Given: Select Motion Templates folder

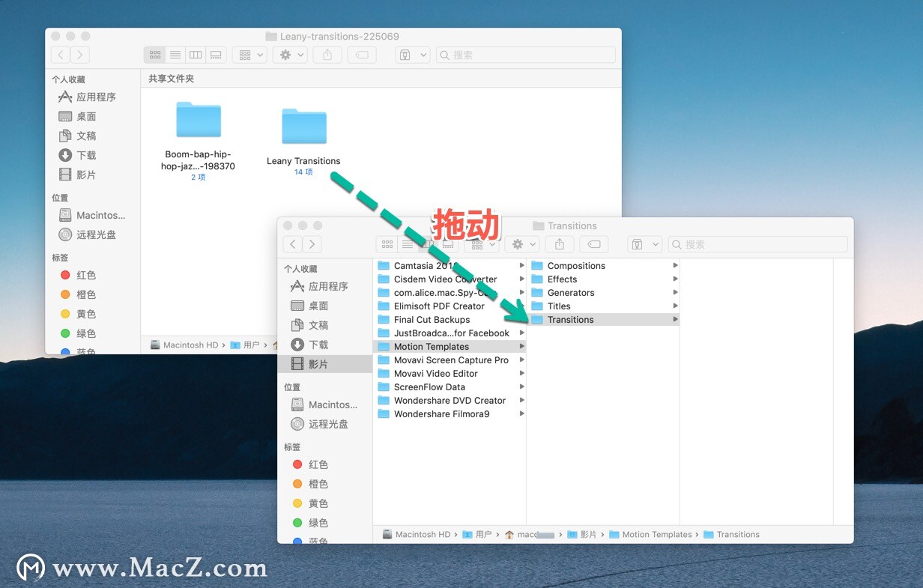Looking at the screenshot, I should point(450,347).
